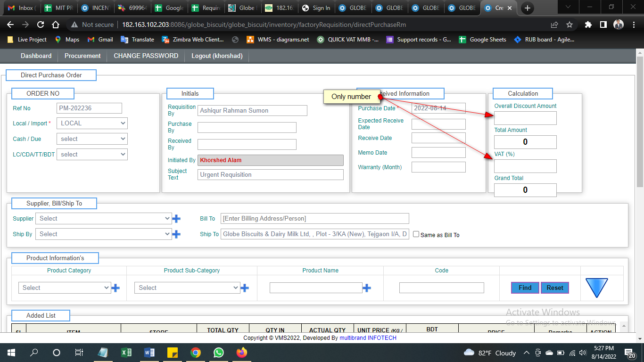Open the Chrome tab search chevron
Viewport: 644px width, 362px height.
click(568, 7)
